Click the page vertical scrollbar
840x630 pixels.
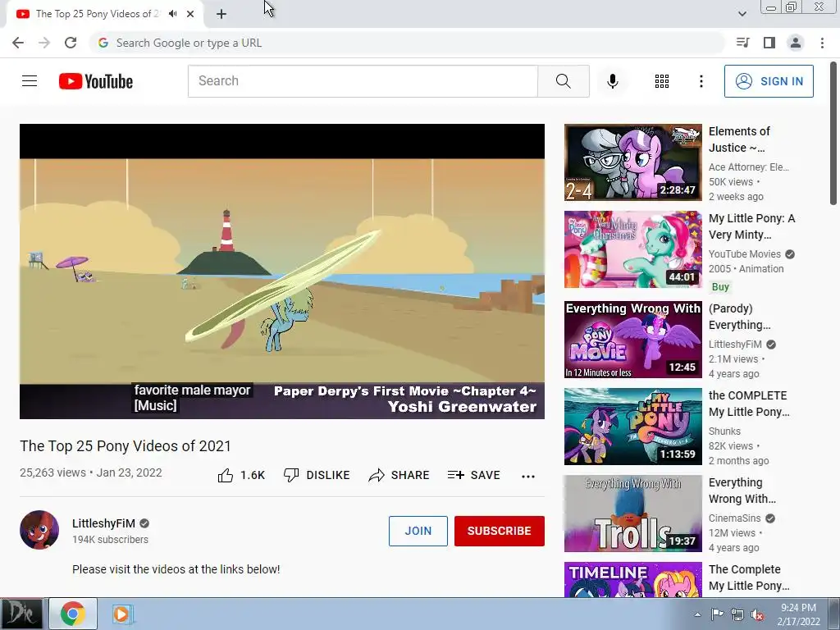(x=833, y=134)
